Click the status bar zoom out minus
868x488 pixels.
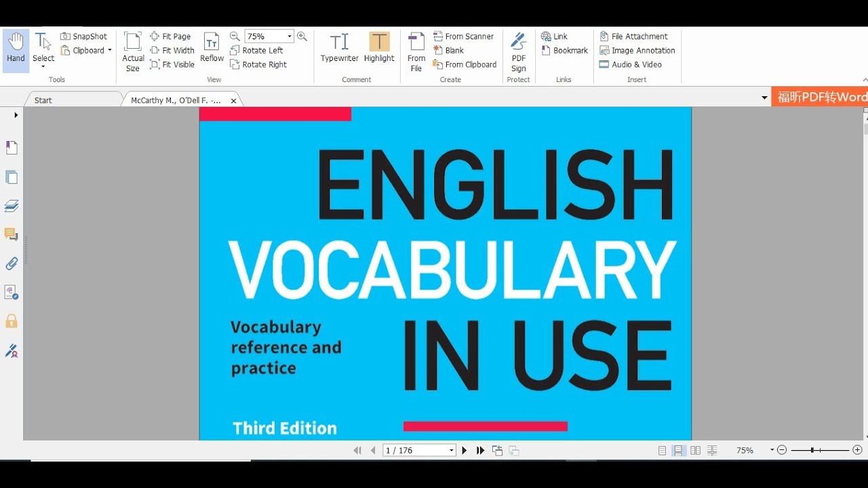click(782, 450)
